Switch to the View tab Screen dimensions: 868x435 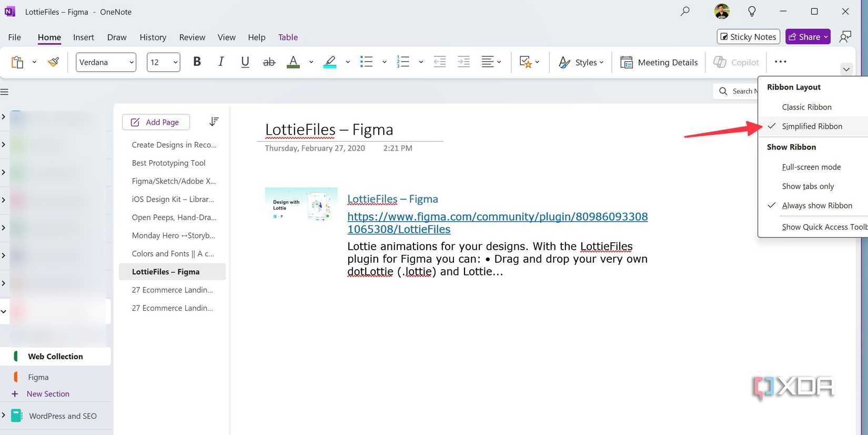pyautogui.click(x=227, y=37)
